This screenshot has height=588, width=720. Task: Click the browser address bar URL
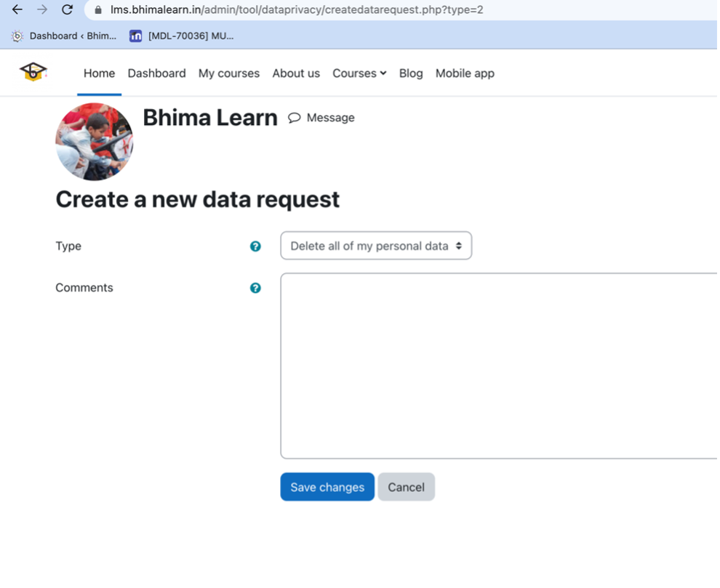(x=297, y=9)
